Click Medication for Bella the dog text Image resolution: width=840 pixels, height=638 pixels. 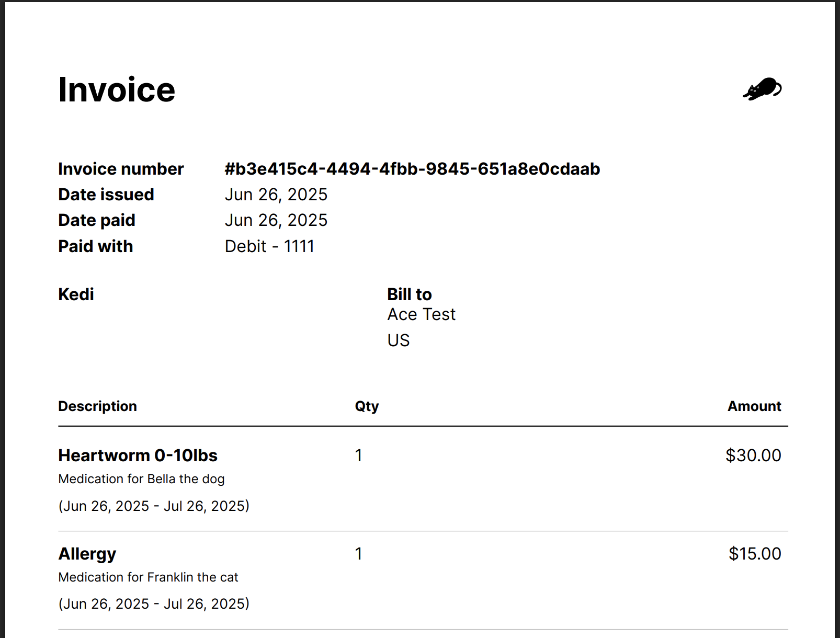coord(142,479)
